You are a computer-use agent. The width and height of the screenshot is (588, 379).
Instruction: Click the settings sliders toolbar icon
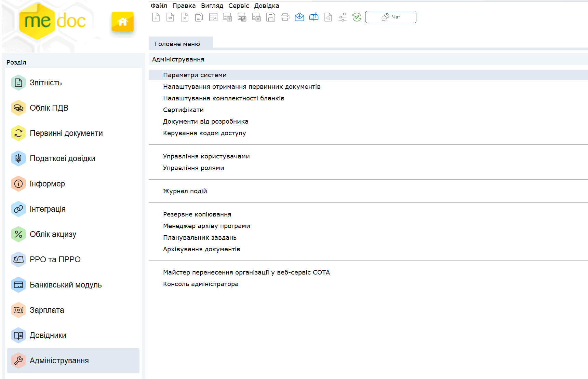[342, 17]
